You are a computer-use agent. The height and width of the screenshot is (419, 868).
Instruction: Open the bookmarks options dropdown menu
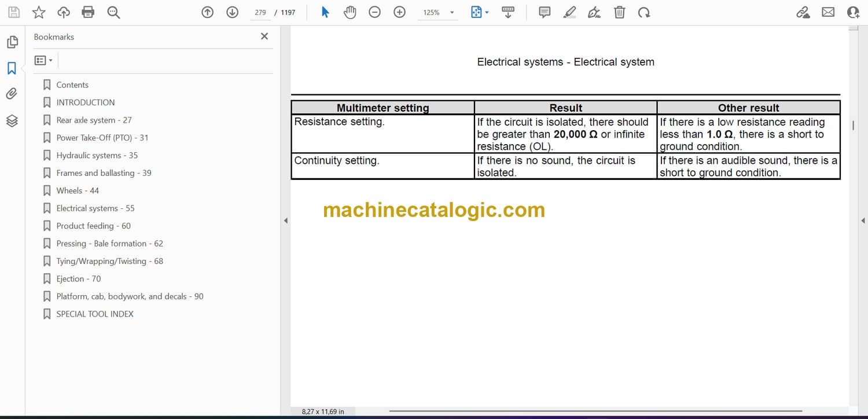pyautogui.click(x=43, y=60)
